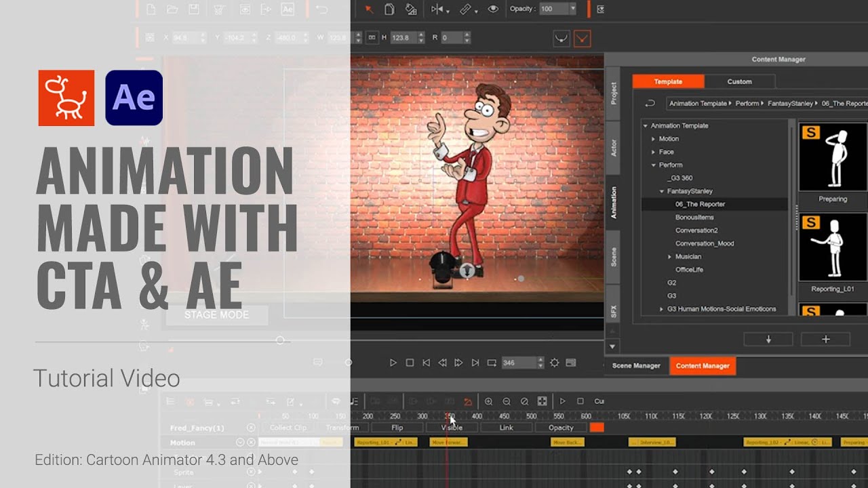
Task: Select the Reporting_L01 animation thumbnail
Action: coord(833,247)
